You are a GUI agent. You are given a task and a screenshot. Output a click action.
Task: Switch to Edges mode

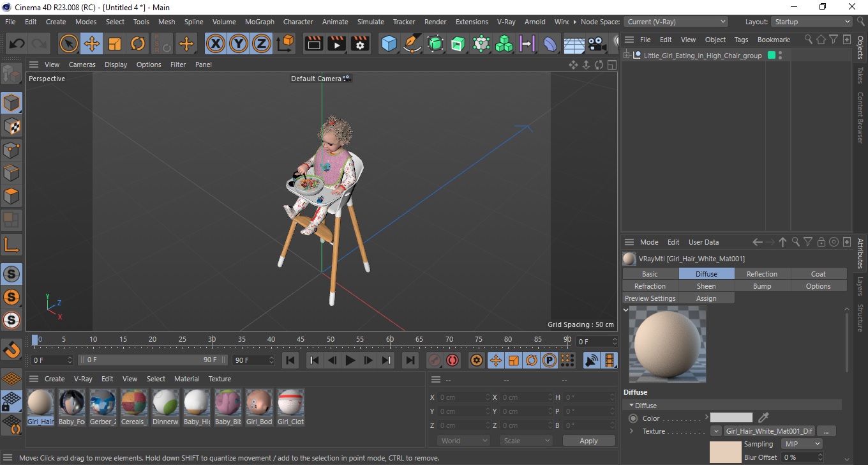11,173
